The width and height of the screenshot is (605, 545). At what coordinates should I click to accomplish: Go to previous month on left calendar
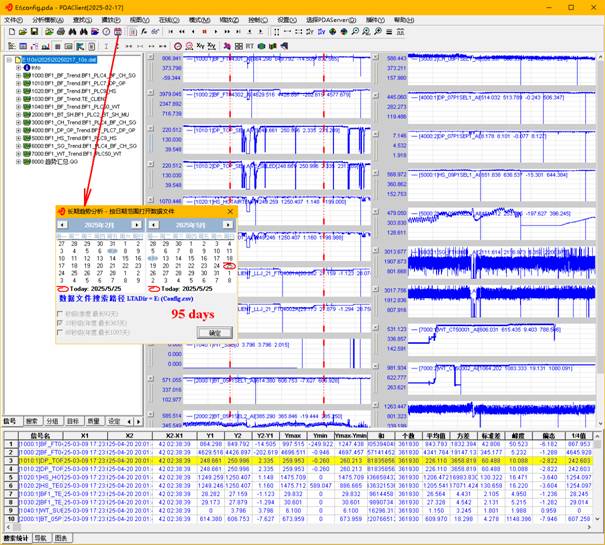coord(61,225)
